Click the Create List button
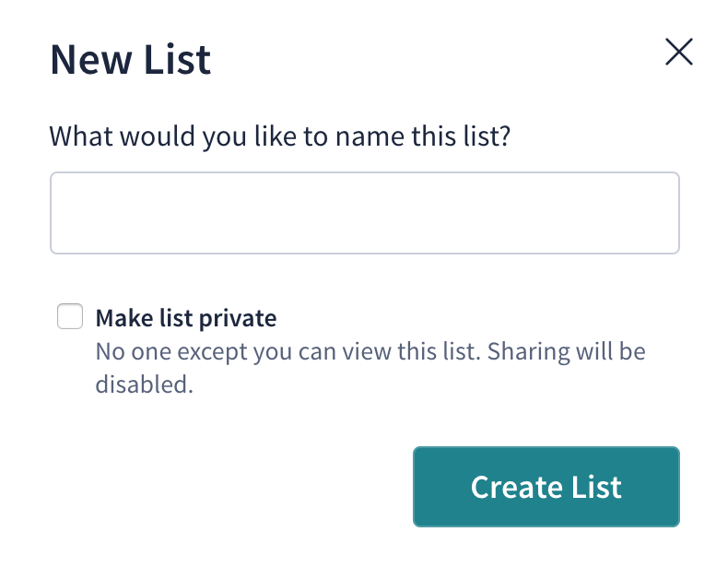This screenshot has width=728, height=579. [x=546, y=487]
